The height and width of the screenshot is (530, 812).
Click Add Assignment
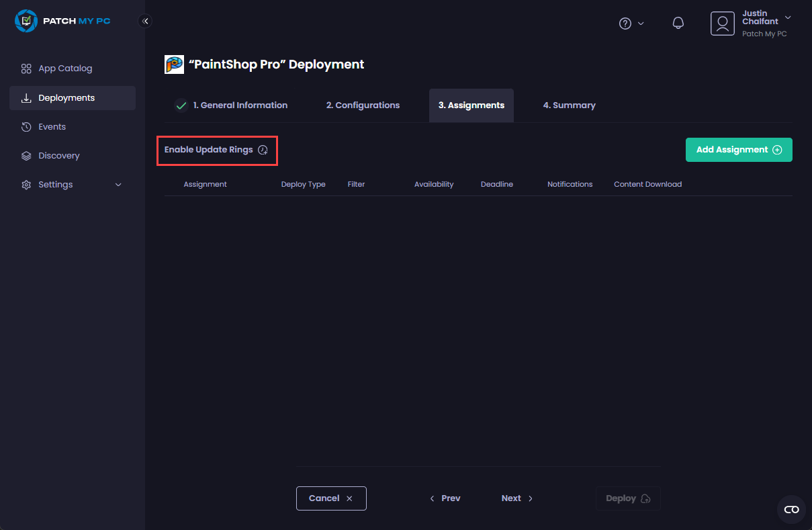click(x=738, y=150)
